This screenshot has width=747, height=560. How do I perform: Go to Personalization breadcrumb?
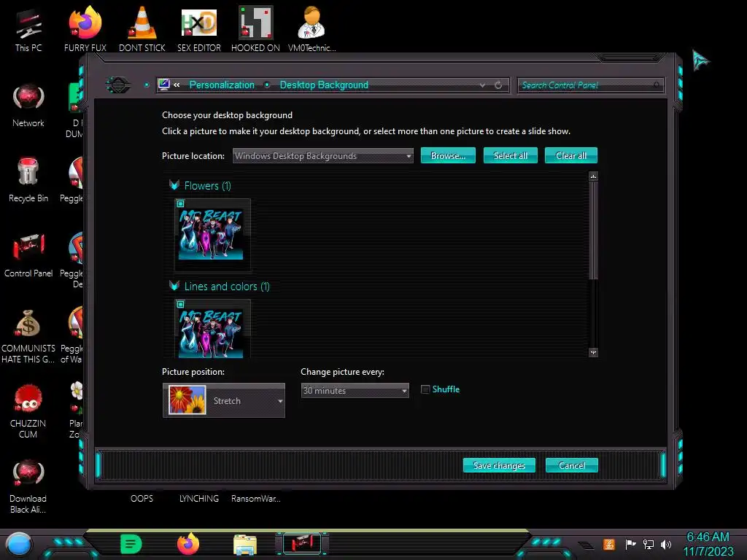tap(222, 85)
